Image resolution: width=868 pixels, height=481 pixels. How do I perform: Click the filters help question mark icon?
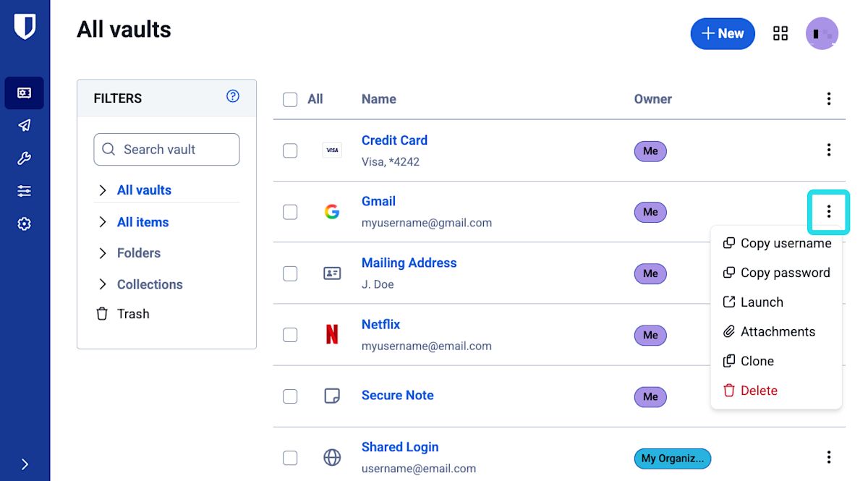[x=232, y=96]
